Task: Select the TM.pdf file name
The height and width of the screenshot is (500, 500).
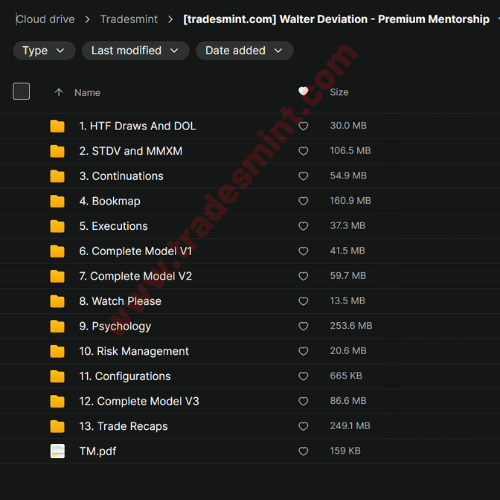Action: point(98,451)
